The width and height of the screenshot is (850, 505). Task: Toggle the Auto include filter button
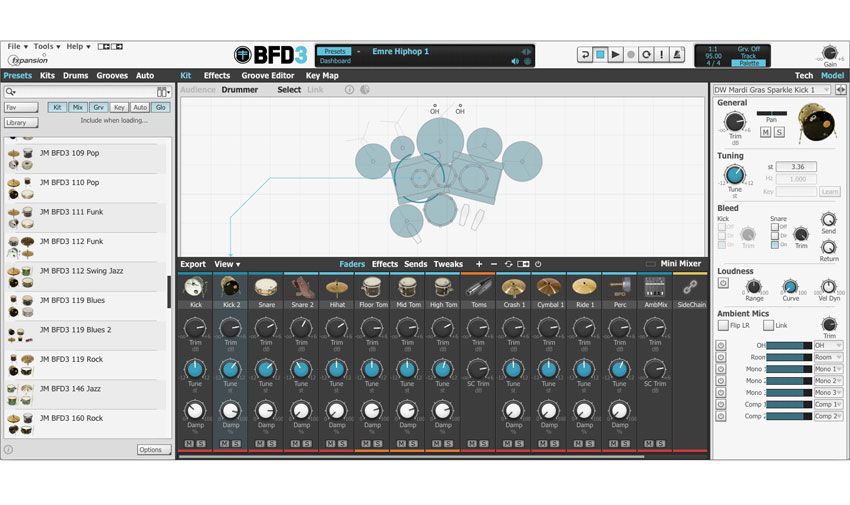140,107
